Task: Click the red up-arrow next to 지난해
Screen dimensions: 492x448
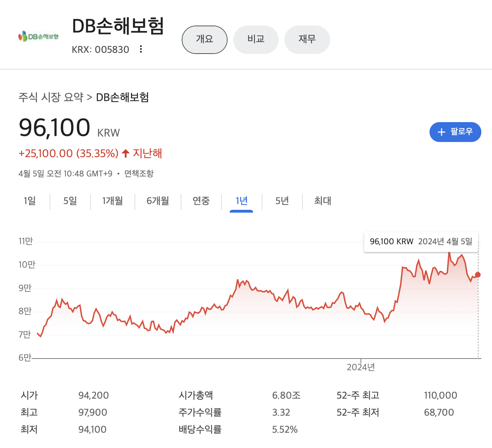Action: [x=125, y=153]
